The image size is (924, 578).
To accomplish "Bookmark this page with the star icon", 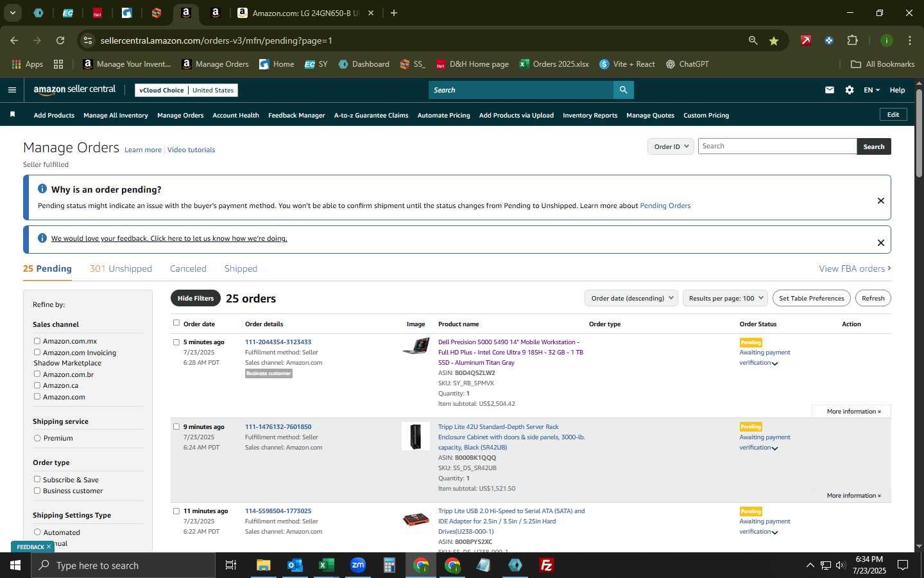I will point(774,40).
